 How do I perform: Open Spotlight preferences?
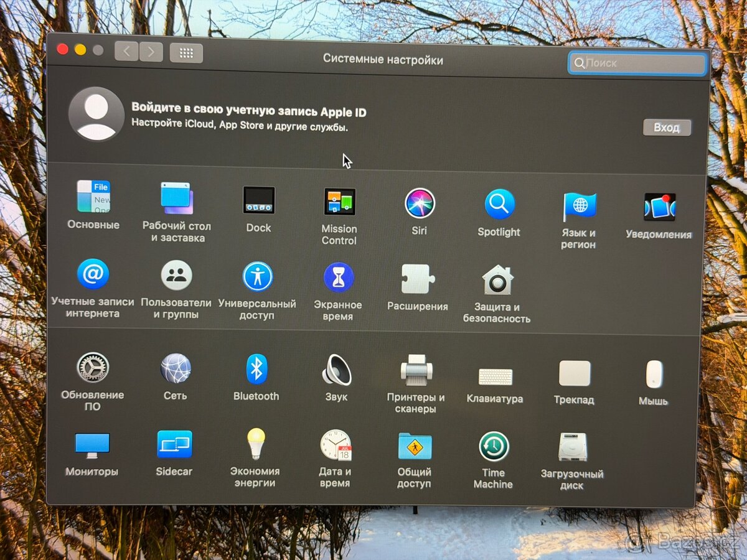[x=499, y=205]
